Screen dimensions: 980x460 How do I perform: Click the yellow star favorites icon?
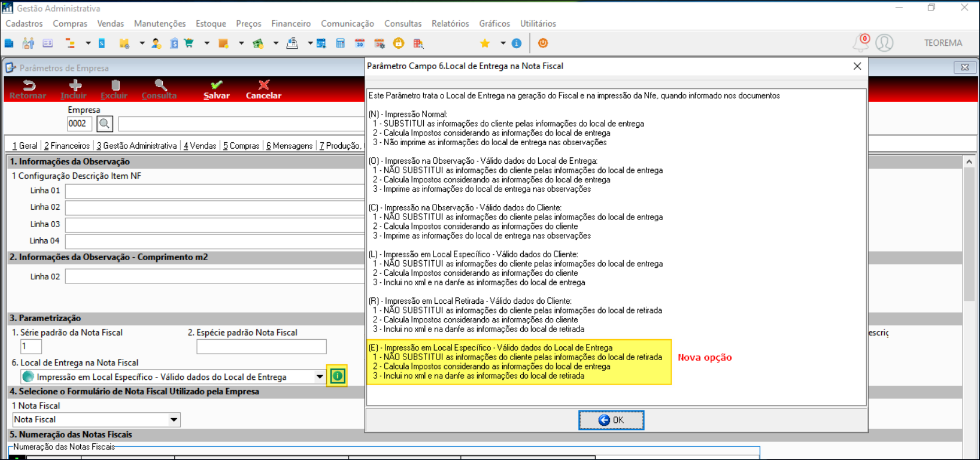(485, 43)
